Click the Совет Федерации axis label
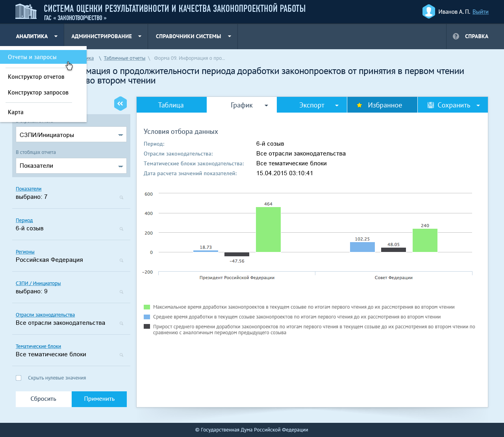This screenshot has width=504, height=437. [394, 278]
